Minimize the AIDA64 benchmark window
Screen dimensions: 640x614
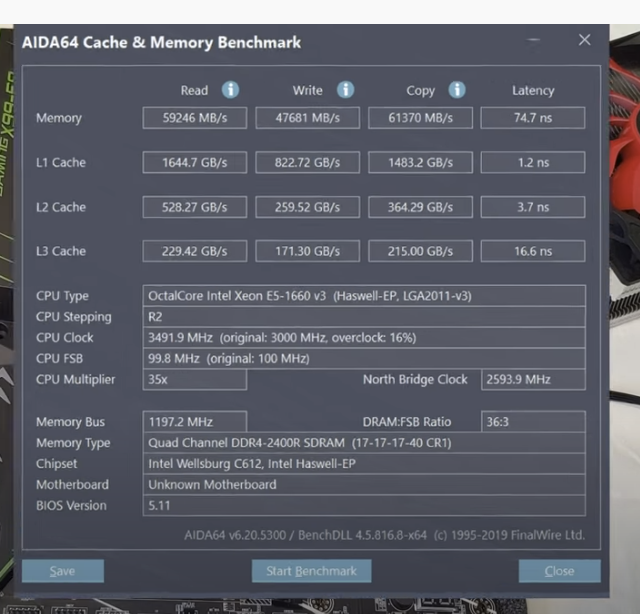pyautogui.click(x=533, y=40)
